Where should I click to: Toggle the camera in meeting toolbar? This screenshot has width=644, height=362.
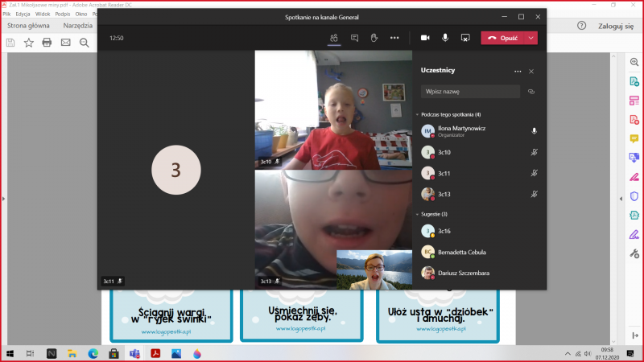click(x=425, y=38)
